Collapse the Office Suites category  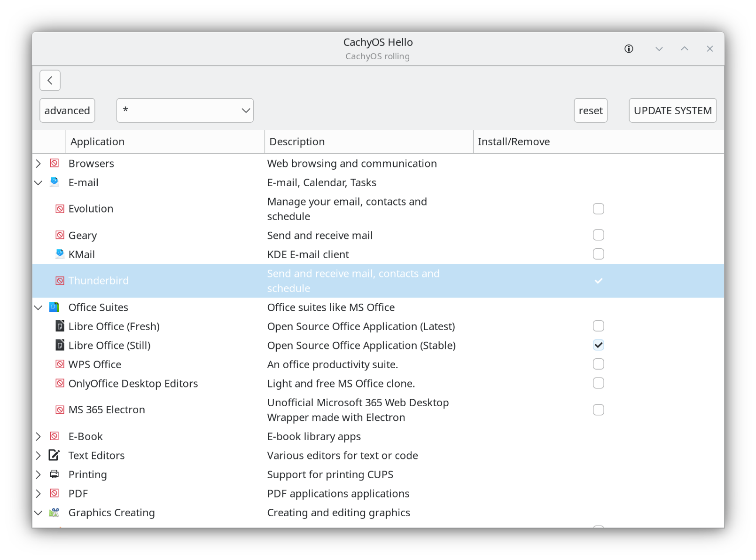(x=39, y=308)
